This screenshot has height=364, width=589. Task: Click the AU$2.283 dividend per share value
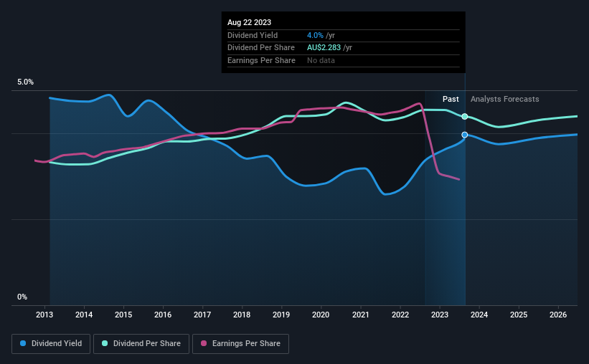[324, 48]
